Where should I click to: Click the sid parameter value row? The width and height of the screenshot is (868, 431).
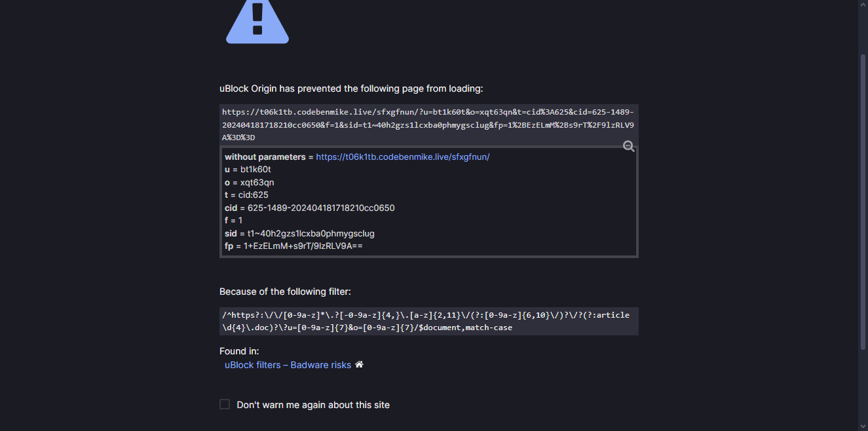point(299,233)
